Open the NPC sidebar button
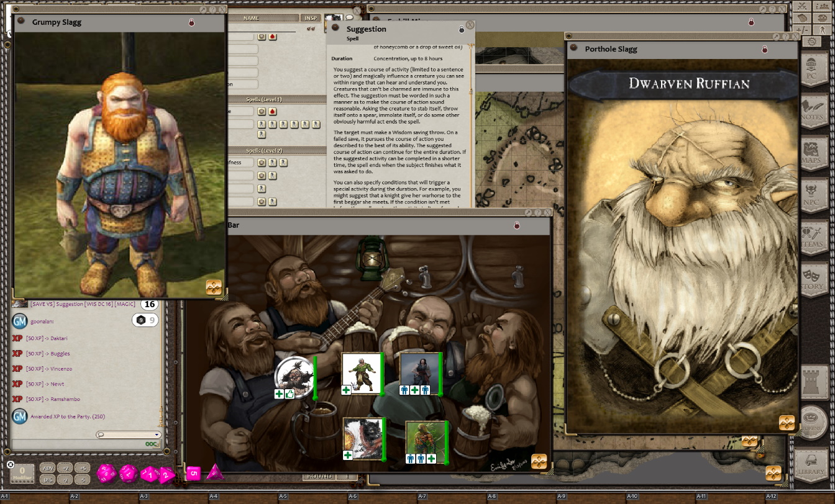Viewport: 835px width, 504px height. (x=814, y=195)
